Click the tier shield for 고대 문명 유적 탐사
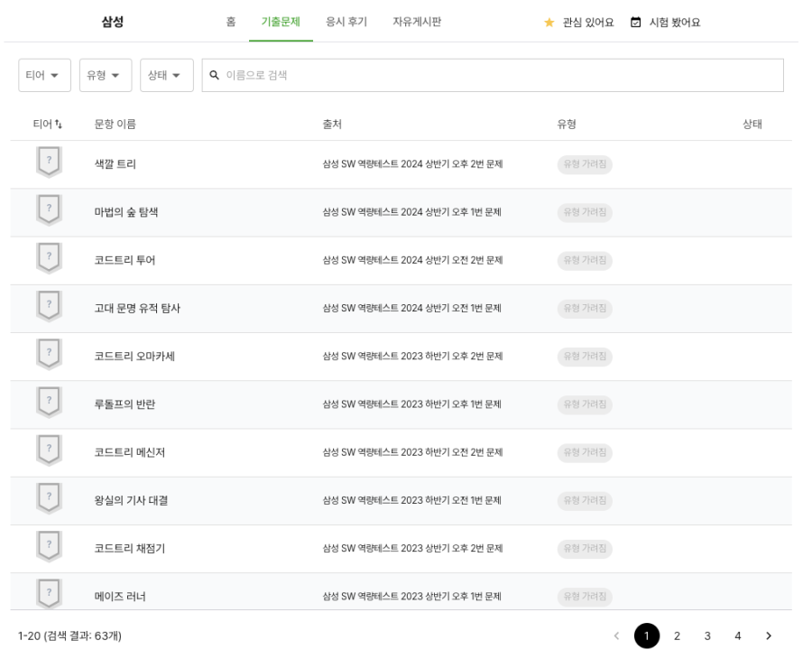Screen dimensions: 812x659 (50, 306)
